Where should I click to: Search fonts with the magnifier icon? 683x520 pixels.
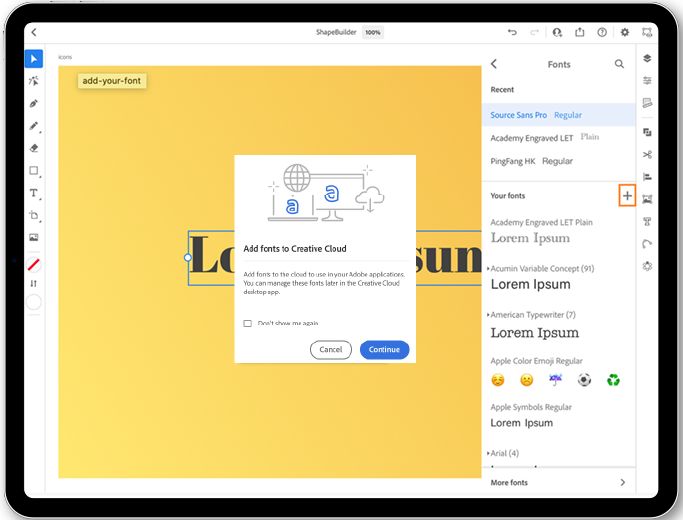[619, 64]
